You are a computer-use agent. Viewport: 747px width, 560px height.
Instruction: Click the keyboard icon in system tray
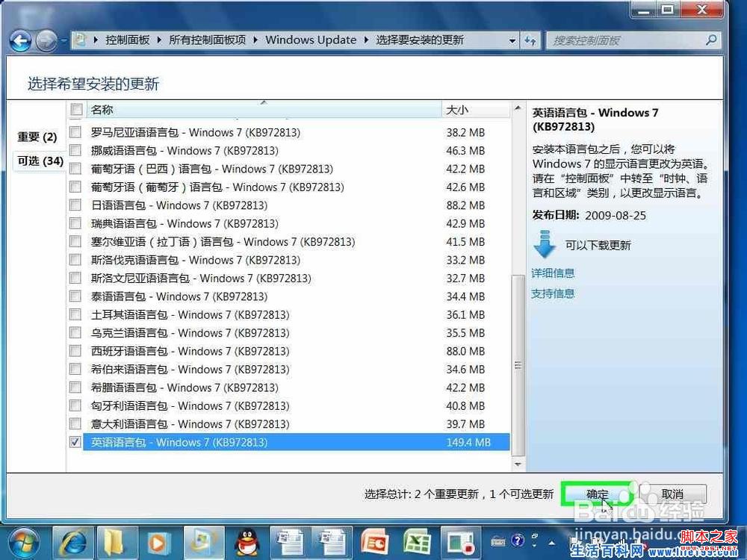pos(498,541)
